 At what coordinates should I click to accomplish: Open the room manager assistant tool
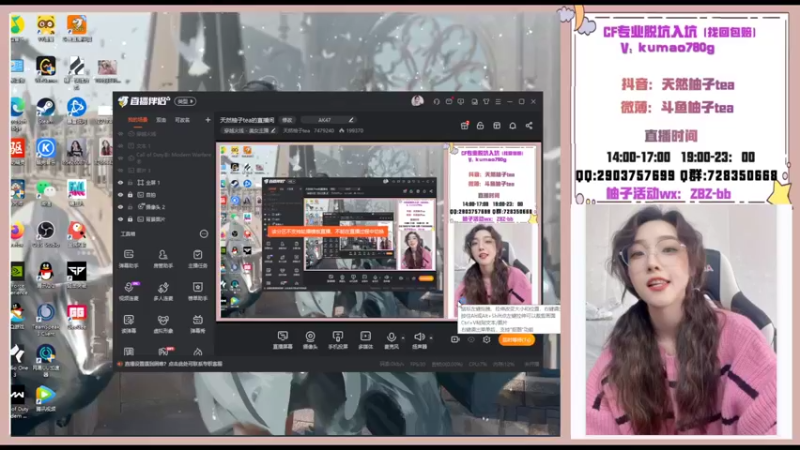pos(163,259)
